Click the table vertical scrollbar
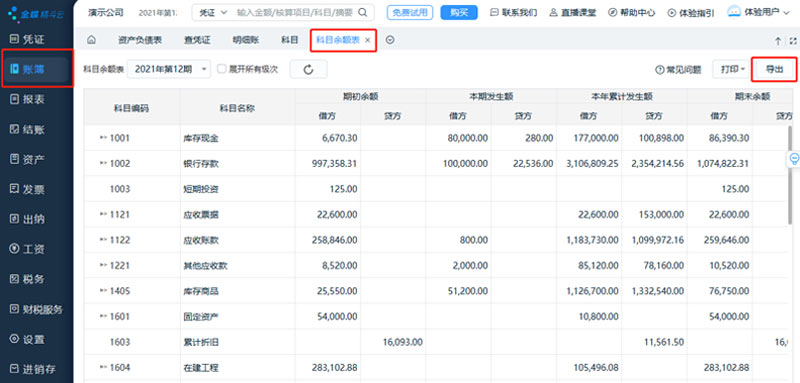 790,176
